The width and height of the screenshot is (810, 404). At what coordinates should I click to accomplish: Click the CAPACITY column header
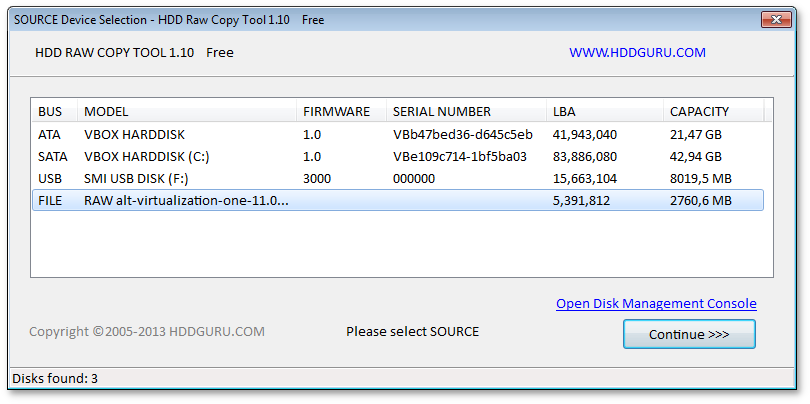pos(699,111)
